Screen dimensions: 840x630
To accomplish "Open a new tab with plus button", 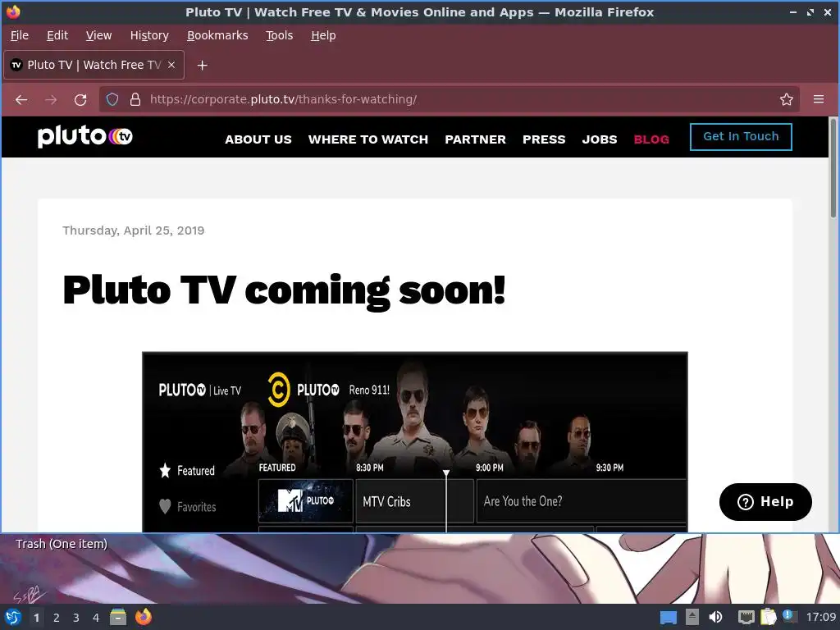I will click(202, 65).
